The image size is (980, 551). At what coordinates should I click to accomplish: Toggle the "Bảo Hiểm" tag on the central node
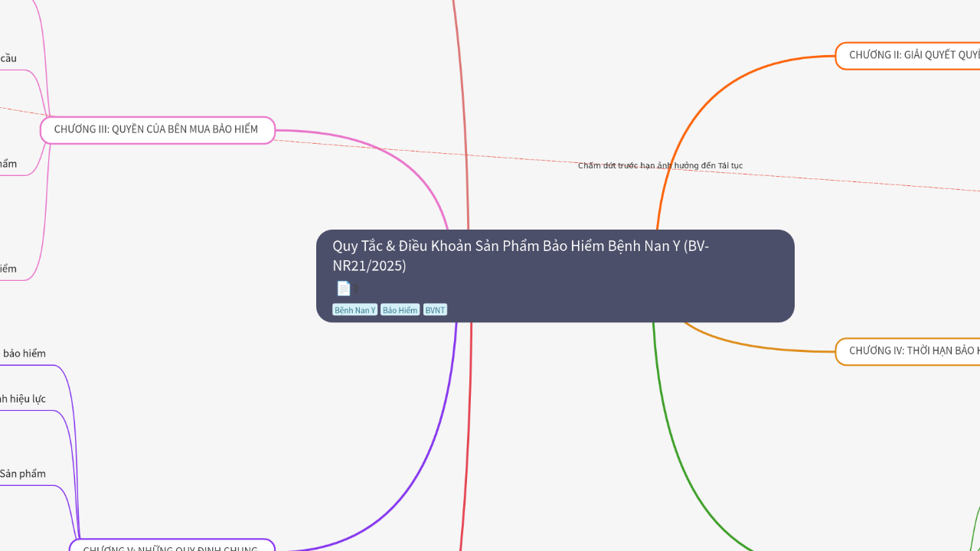[400, 309]
